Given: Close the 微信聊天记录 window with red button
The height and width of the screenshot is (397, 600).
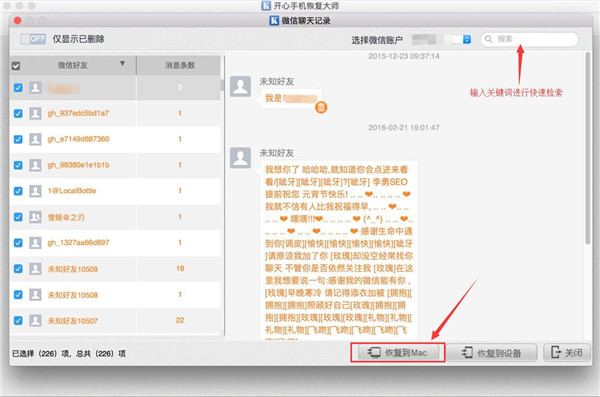Looking at the screenshot, I should click(17, 20).
